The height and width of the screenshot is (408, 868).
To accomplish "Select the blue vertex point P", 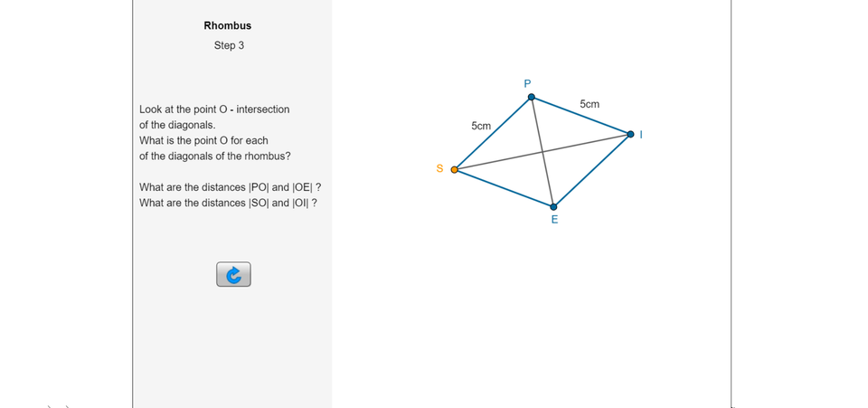I will point(532,97).
